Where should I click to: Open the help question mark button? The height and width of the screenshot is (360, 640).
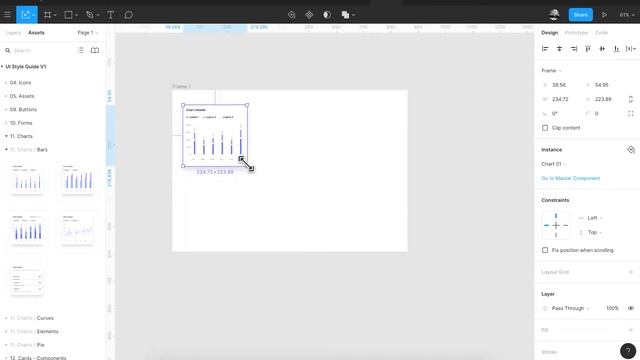click(628, 351)
